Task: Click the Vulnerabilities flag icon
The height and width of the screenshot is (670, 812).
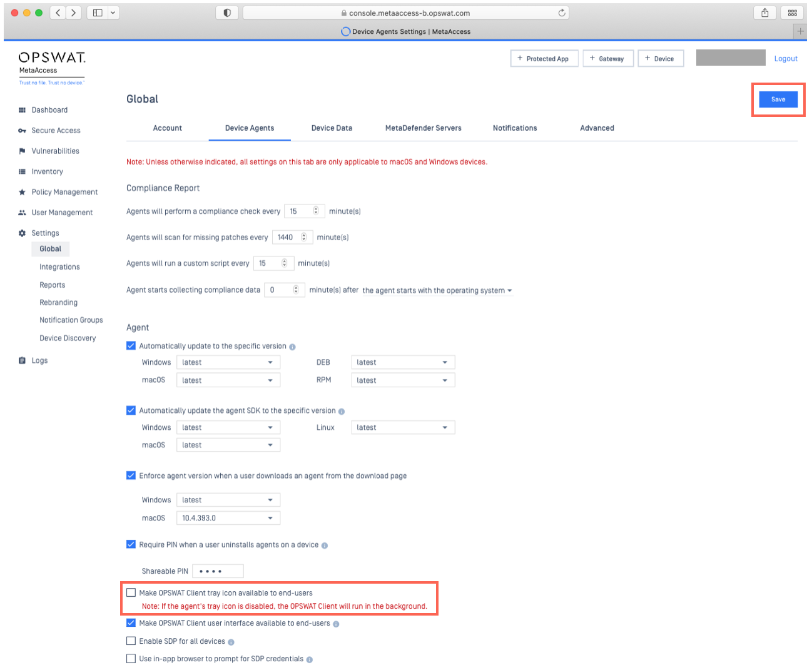Action: [22, 151]
